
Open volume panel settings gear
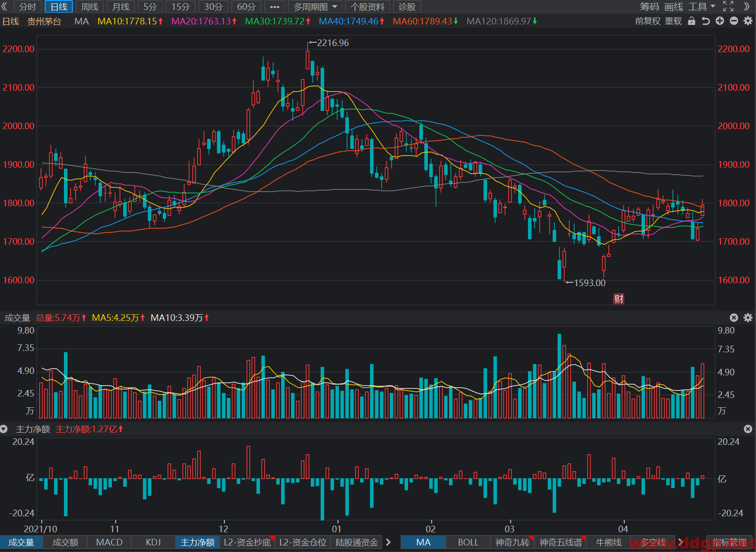[748, 318]
